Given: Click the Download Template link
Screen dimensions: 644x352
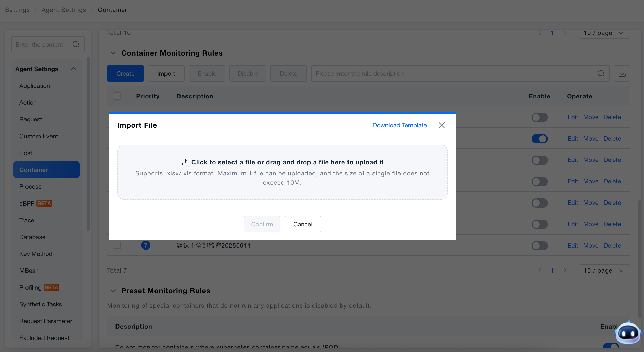Looking at the screenshot, I should pyautogui.click(x=400, y=125).
